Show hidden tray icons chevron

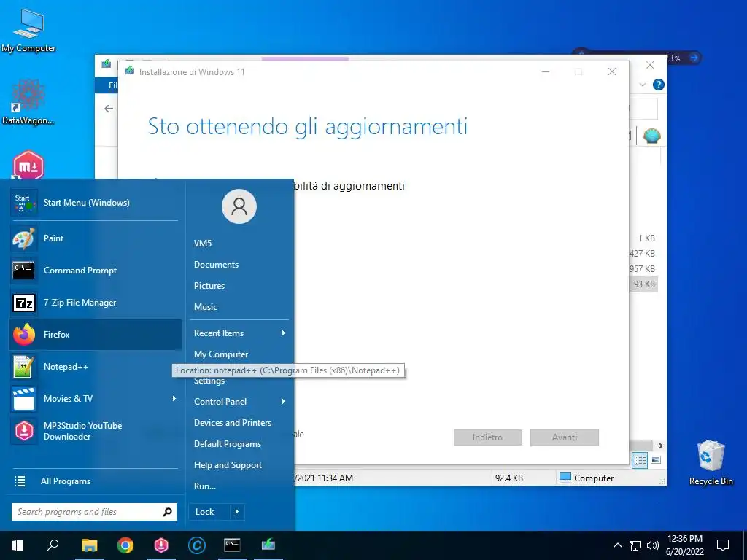(x=617, y=545)
